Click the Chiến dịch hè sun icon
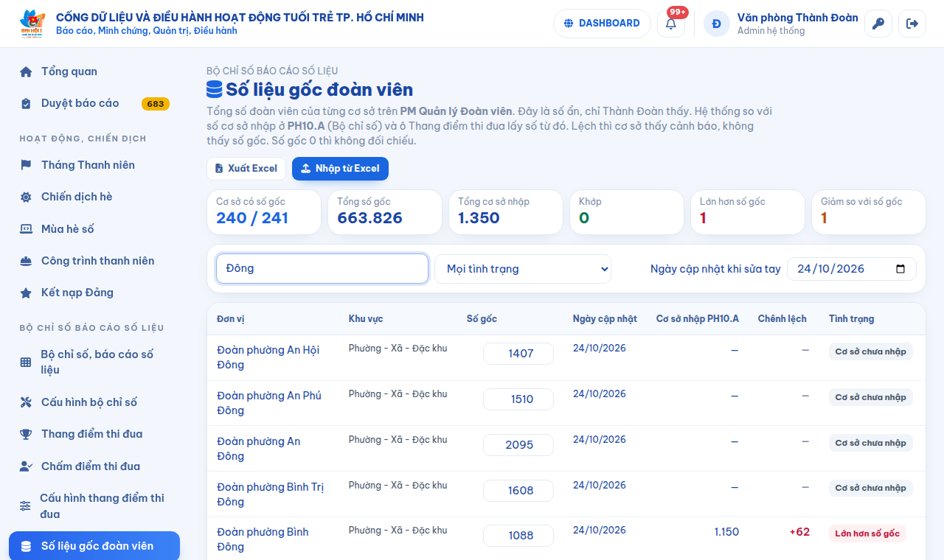The width and height of the screenshot is (944, 560). click(x=26, y=197)
